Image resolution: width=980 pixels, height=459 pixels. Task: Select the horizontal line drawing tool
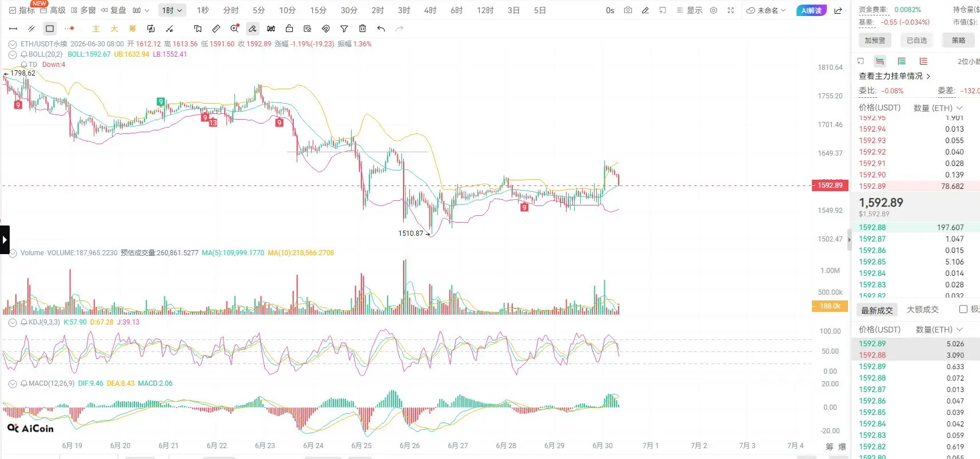13,29
